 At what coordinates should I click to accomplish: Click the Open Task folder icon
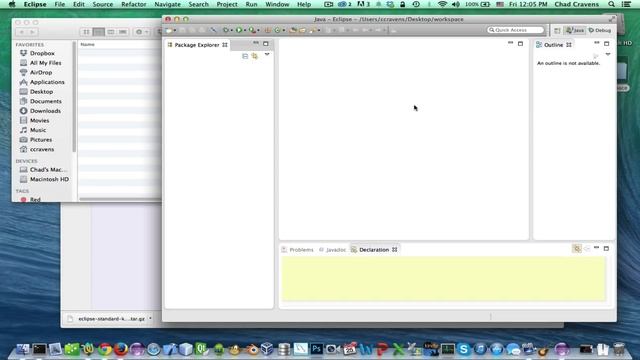coord(302,30)
